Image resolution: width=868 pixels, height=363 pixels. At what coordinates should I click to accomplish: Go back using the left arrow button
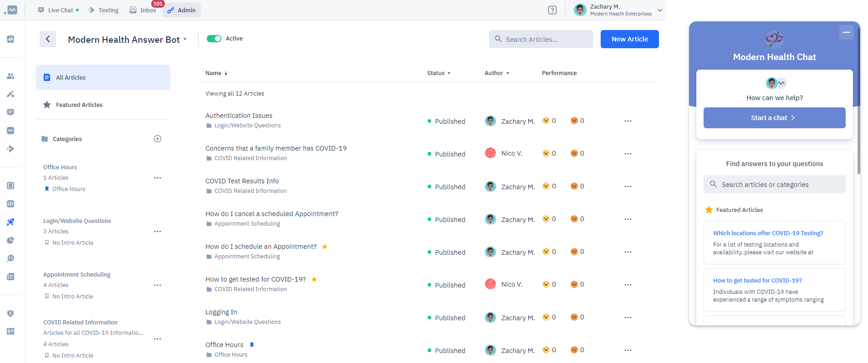48,39
